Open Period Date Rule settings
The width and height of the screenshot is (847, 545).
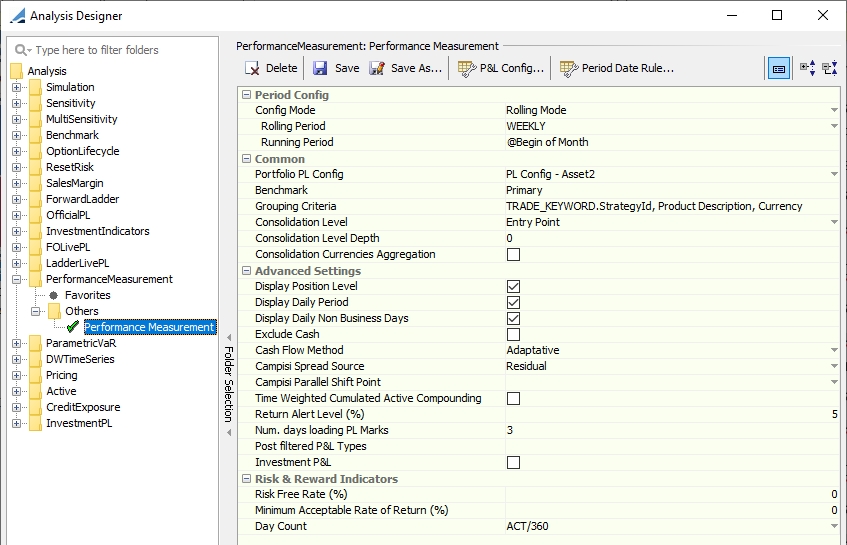tap(568, 69)
